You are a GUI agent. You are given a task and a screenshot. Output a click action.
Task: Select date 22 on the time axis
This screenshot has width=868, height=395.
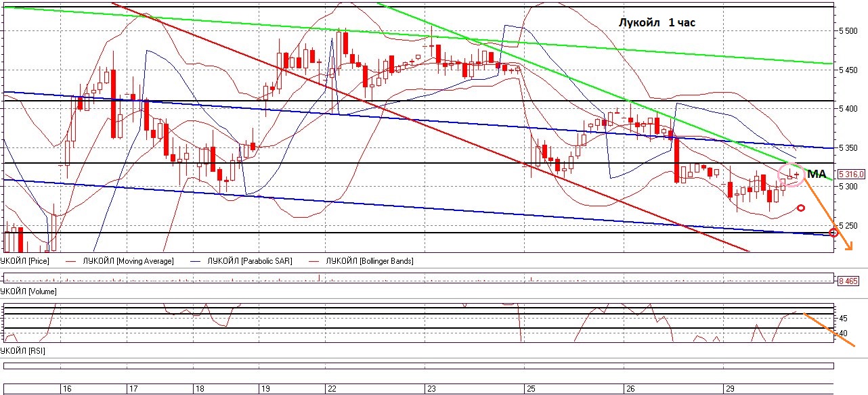click(332, 390)
